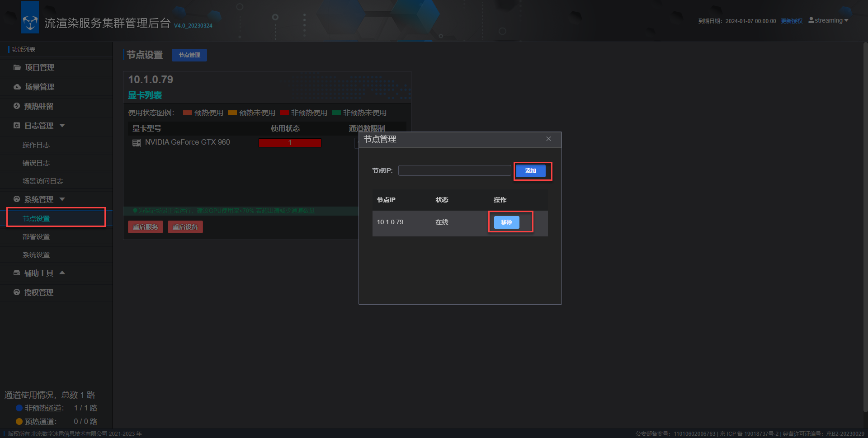Screen dimensions: 868x438
Task: Click the folder icon beside 项目管理
Action: pos(17,67)
